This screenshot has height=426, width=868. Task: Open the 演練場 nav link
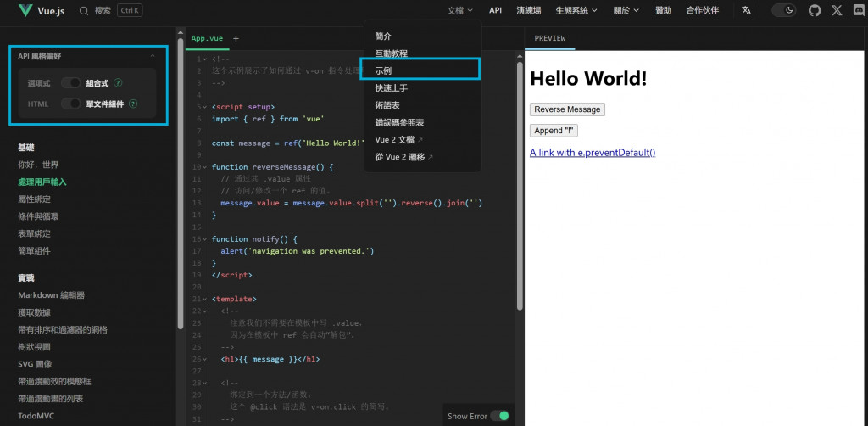(x=529, y=10)
